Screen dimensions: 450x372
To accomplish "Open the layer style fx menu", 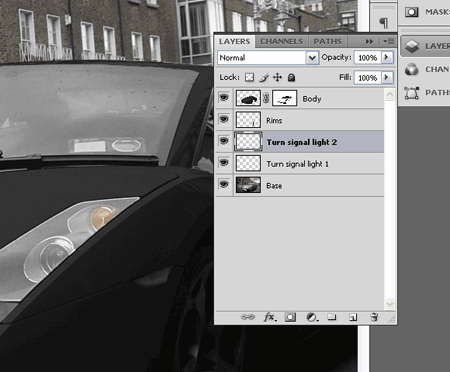I will pyautogui.click(x=270, y=317).
